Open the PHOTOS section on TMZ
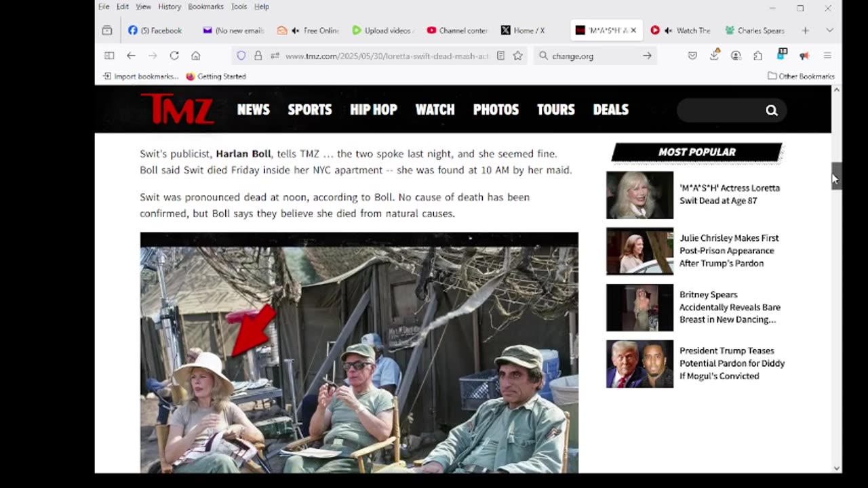This screenshot has height=488, width=868. point(496,109)
